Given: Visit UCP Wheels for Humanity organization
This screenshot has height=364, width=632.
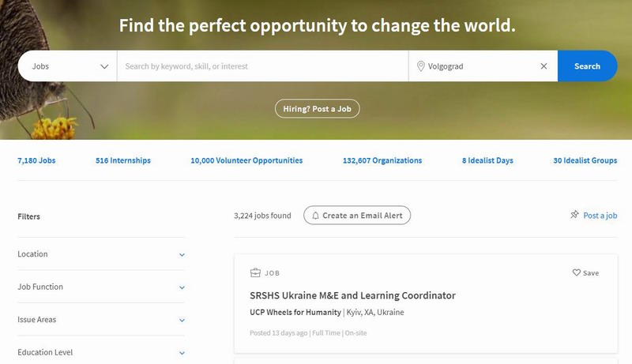Looking at the screenshot, I should click(x=295, y=313).
